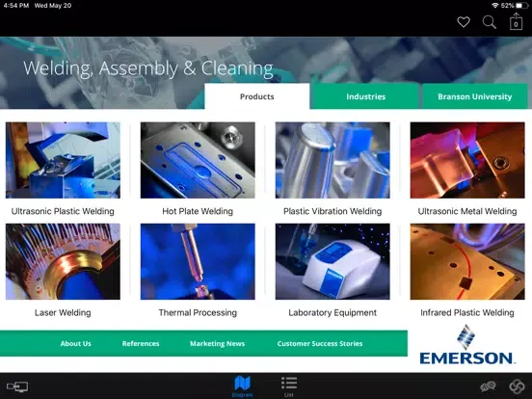Click the Hot Plate Welding label

tap(198, 211)
